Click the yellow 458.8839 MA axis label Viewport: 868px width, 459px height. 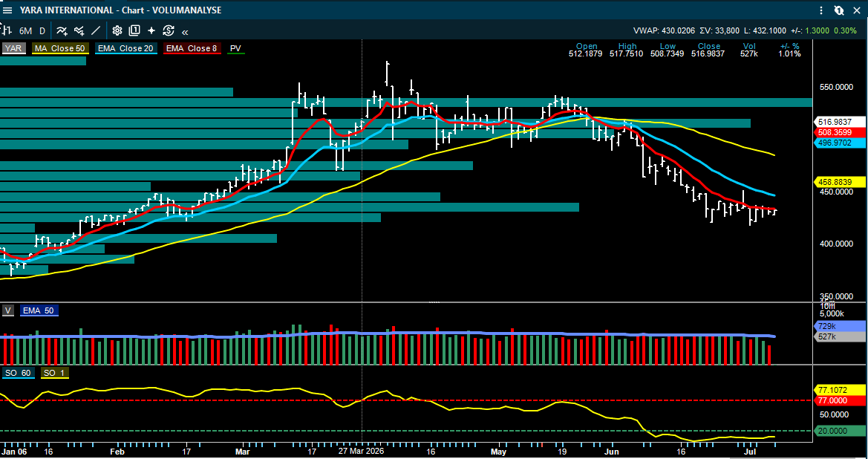click(x=839, y=182)
